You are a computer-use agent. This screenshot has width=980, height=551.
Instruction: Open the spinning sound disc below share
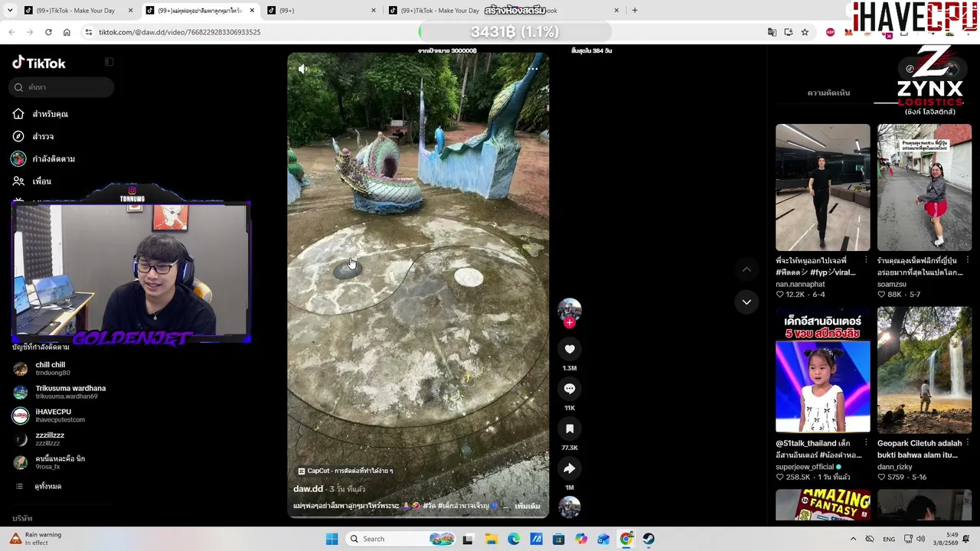point(570,507)
